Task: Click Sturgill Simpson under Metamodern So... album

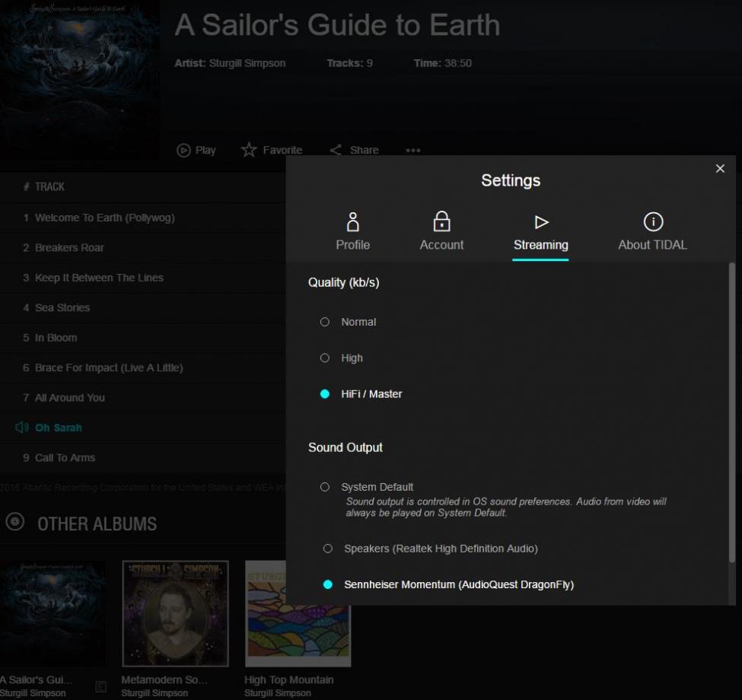Action: pyautogui.click(x=154, y=693)
